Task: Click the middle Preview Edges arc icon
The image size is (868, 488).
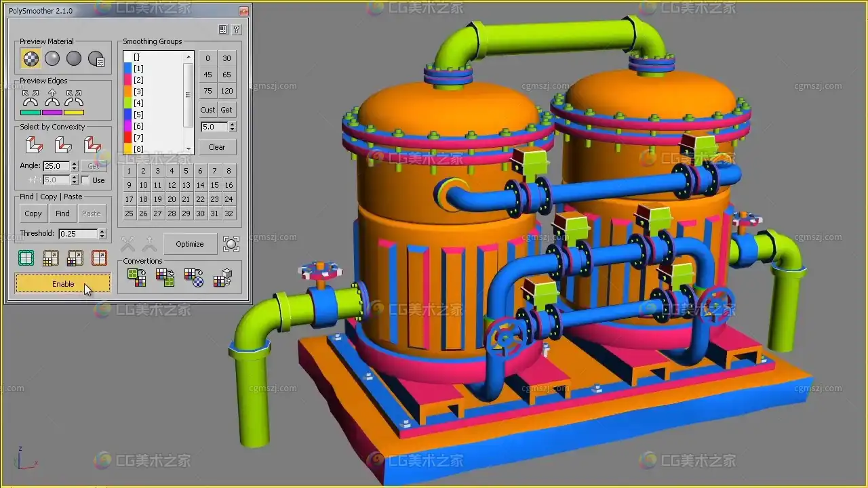Action: pos(52,98)
